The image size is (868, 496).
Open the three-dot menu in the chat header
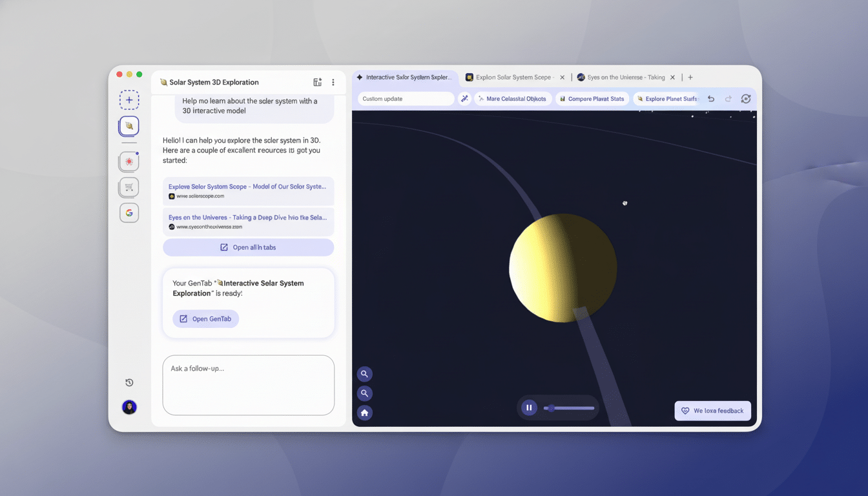coord(333,82)
